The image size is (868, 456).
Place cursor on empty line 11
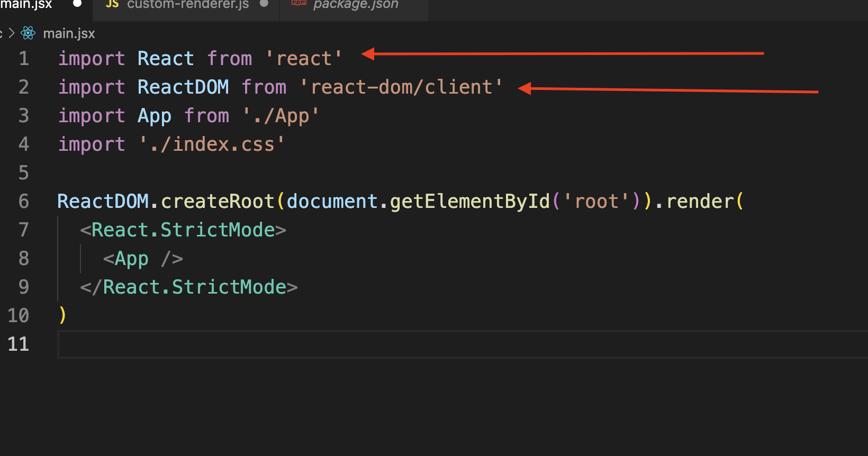[x=463, y=344]
